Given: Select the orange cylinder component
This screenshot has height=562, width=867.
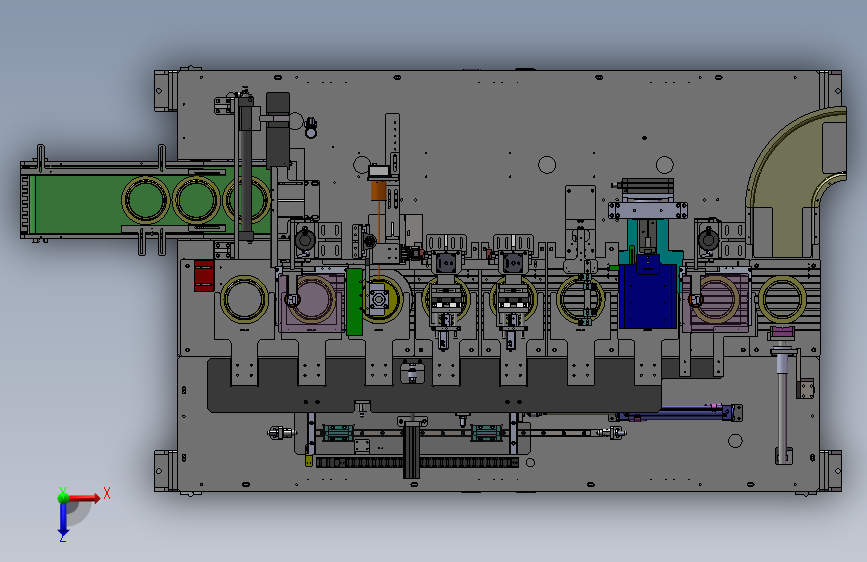Looking at the screenshot, I should point(378,190).
